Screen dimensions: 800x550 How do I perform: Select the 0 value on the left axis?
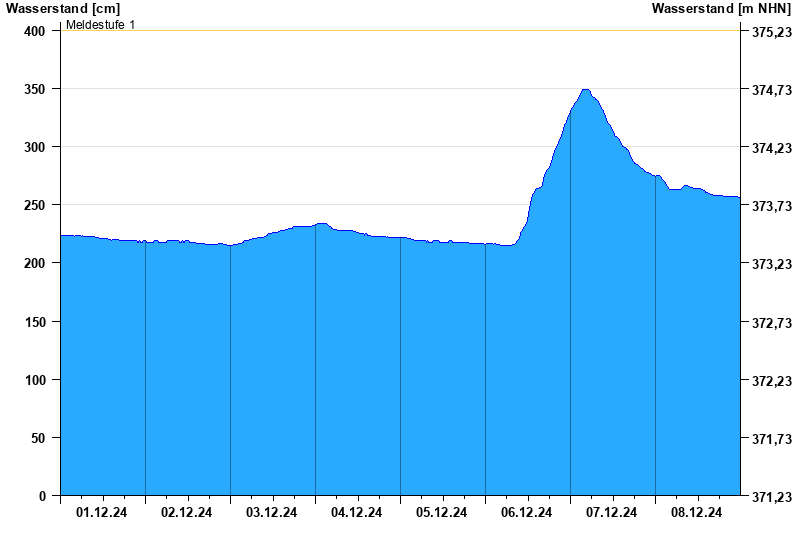(x=42, y=497)
